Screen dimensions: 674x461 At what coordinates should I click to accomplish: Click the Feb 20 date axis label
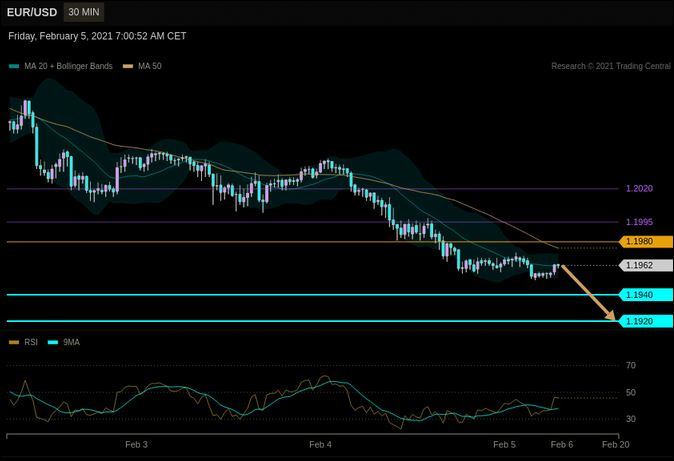(616, 445)
